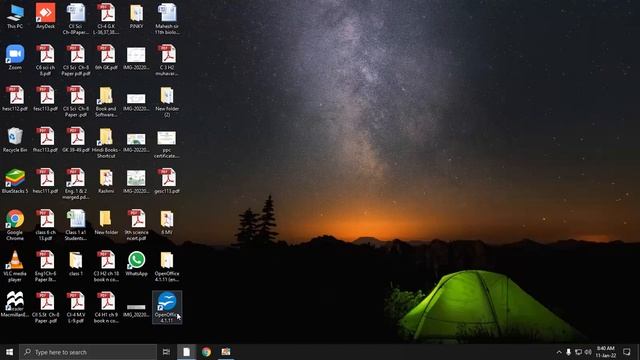Open the third pinned taskbar app
The image size is (640, 360).
point(226,352)
